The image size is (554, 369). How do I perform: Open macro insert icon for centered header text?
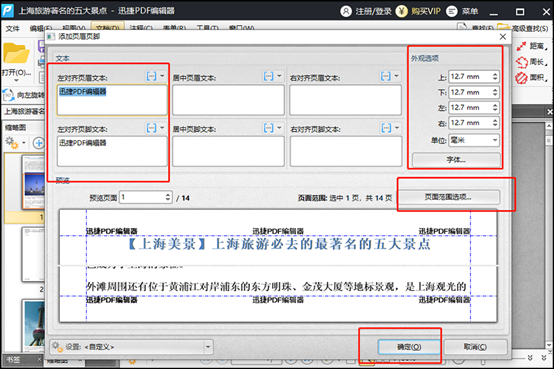point(269,76)
